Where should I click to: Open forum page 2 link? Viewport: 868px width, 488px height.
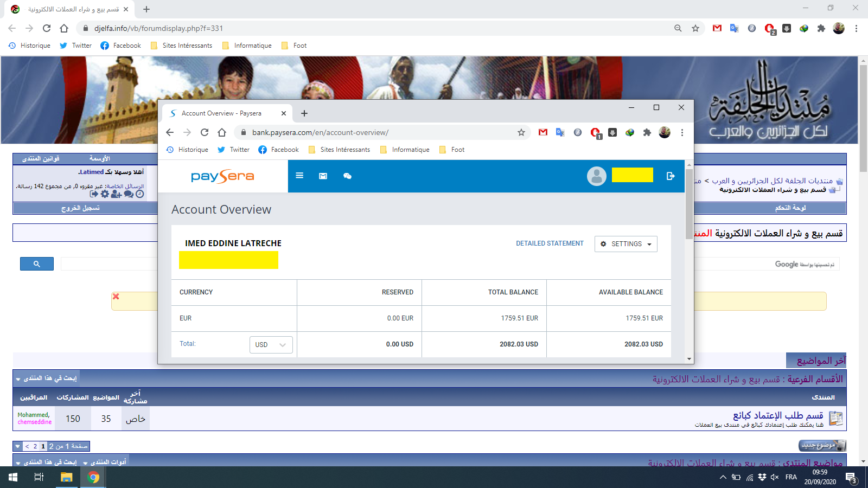(35, 446)
